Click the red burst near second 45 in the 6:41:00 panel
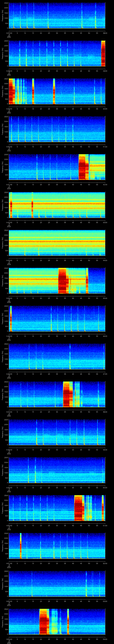This screenshot has height=644, width=114. coord(84,167)
